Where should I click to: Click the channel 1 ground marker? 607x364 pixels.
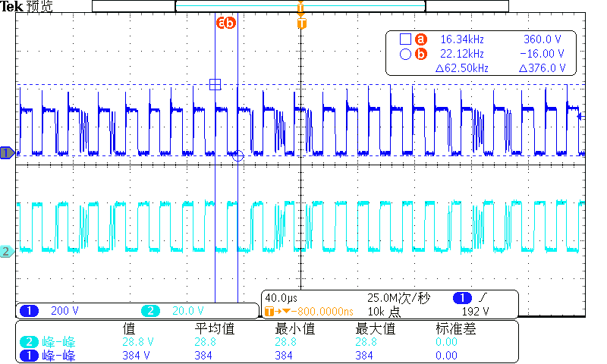point(8,153)
